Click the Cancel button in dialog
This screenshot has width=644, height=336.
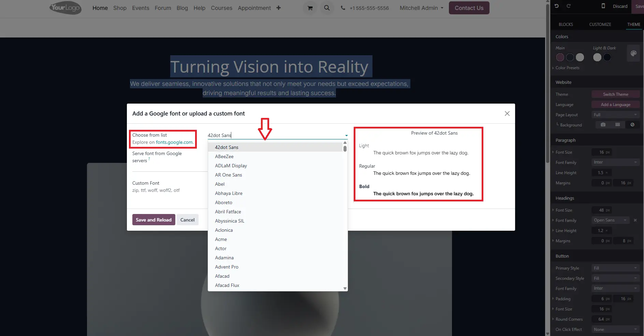coord(187,220)
